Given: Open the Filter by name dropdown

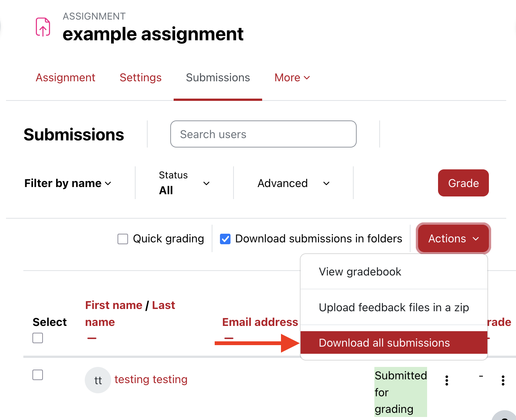Looking at the screenshot, I should click(67, 183).
